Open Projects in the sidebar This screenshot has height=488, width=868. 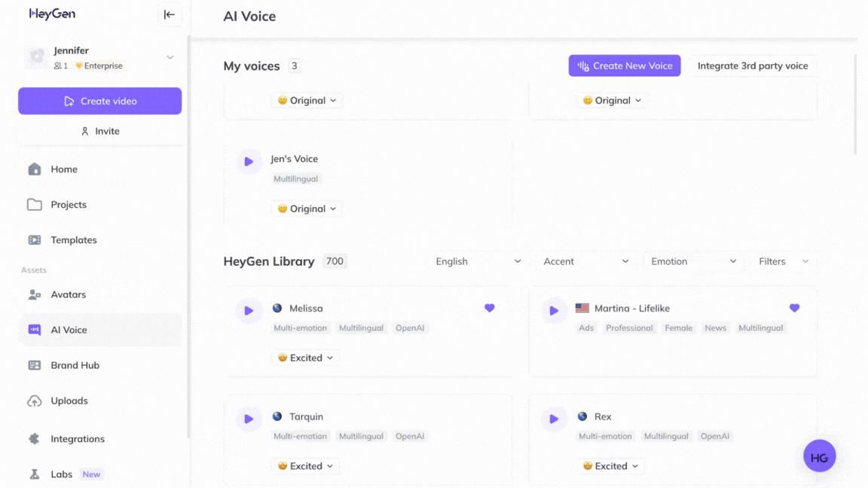point(99,205)
